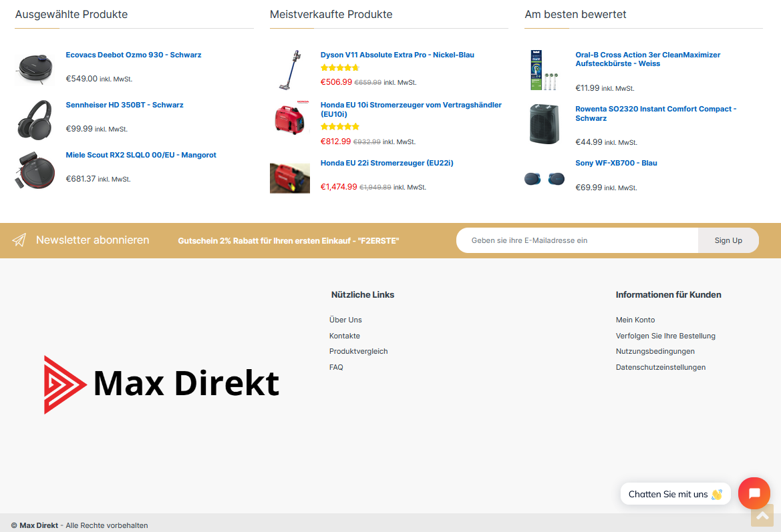Screen dimensions: 781x532
Task: Click the F2ERSTE coupon text
Action: click(x=289, y=241)
